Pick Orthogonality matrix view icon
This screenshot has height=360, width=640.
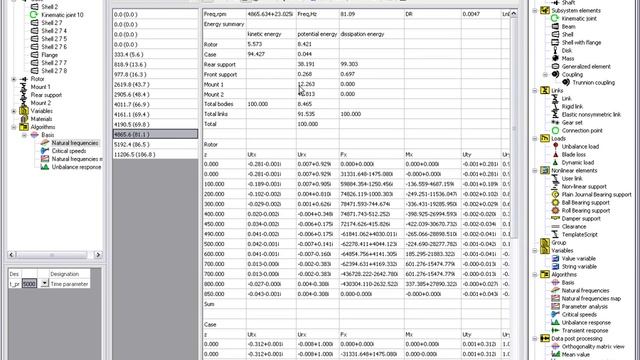pos(555,347)
